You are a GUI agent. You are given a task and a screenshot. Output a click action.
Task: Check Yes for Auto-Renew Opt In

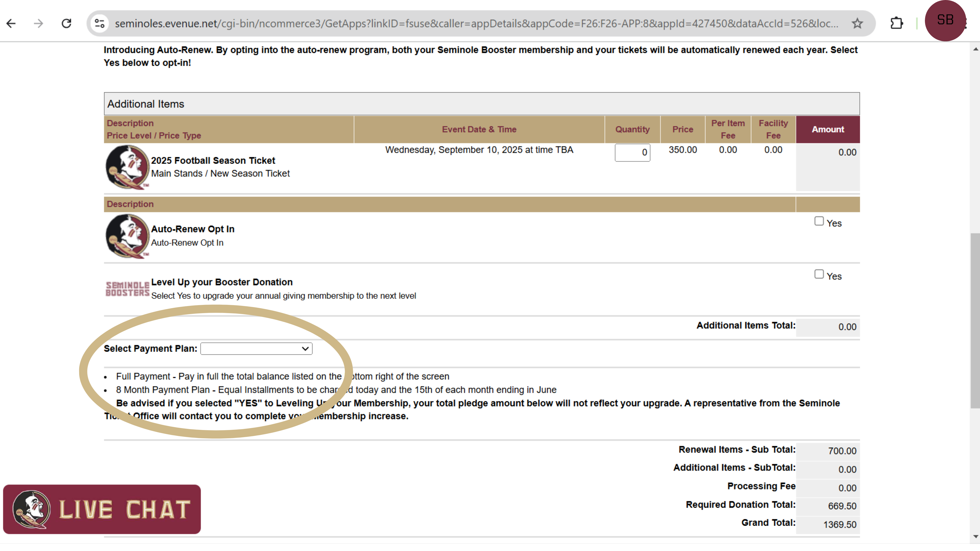click(819, 221)
